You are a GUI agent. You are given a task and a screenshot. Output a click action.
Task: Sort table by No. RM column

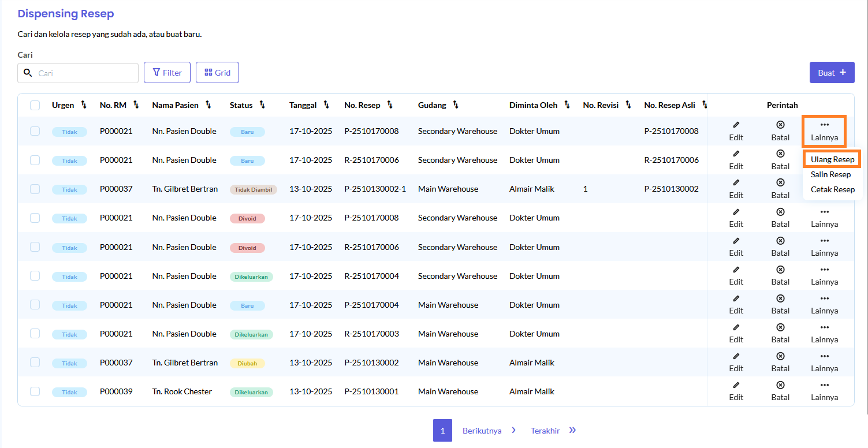point(136,105)
